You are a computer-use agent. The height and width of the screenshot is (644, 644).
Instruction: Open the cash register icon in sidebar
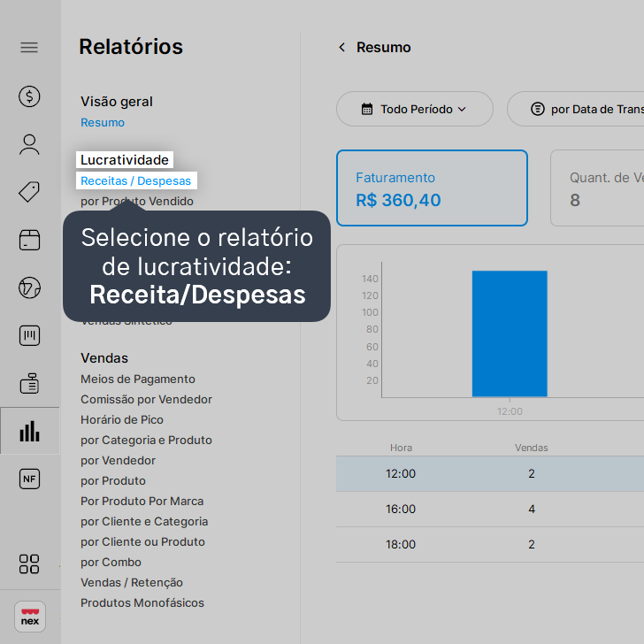click(x=29, y=383)
